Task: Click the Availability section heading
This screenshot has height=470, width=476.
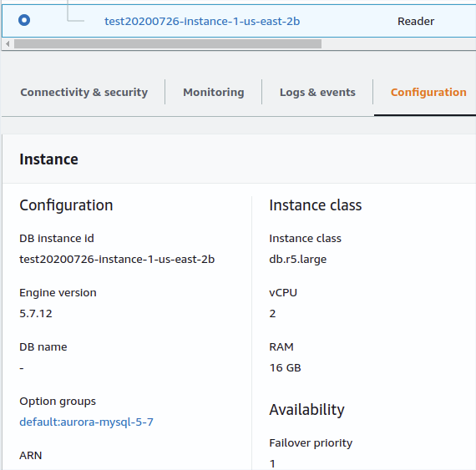Action: (x=307, y=410)
